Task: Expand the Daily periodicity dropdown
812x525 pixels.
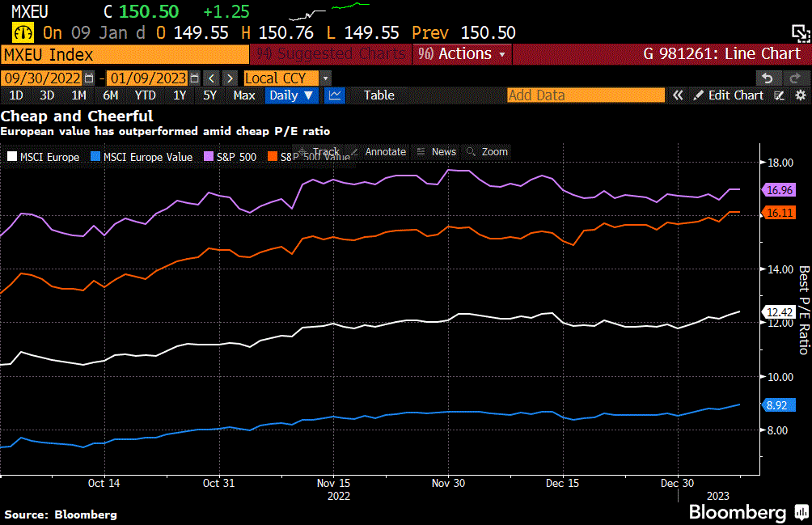Action: coord(291,95)
